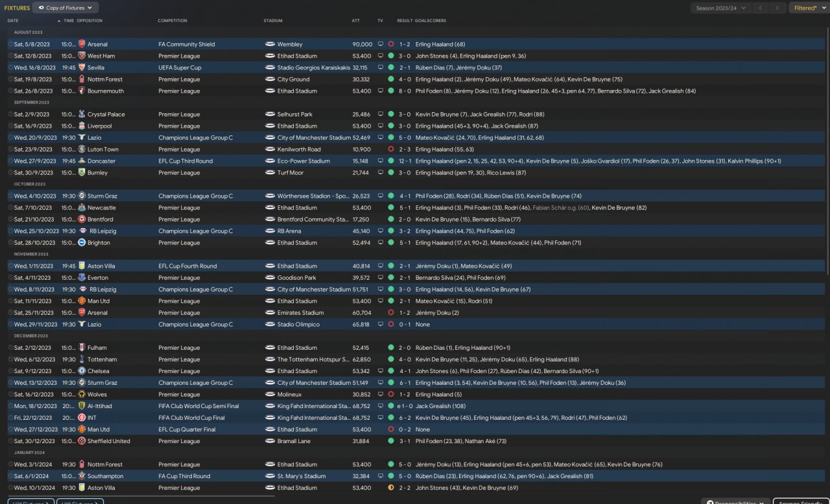Screen dimensions: 830x504
Task: Go to the previous season with the left arrow
Action: [760, 8]
